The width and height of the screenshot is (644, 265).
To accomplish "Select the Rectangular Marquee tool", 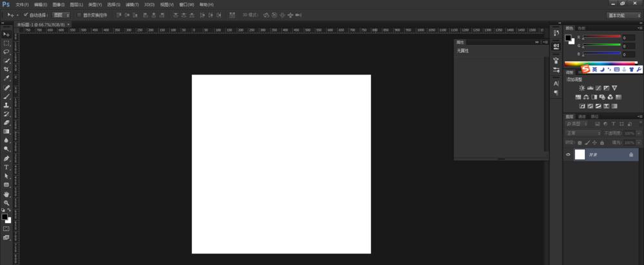I will pyautogui.click(x=6, y=43).
